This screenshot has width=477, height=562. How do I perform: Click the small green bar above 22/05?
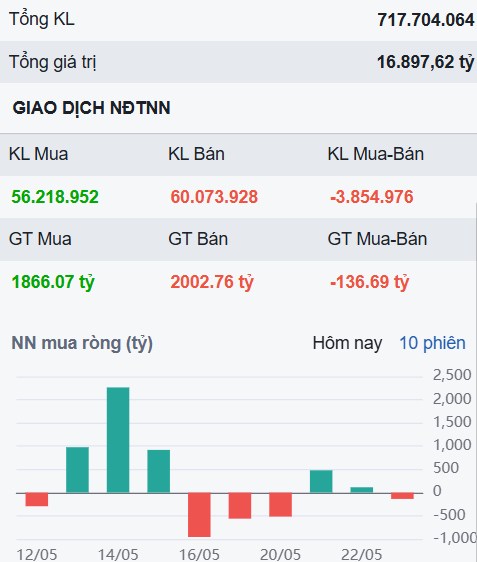coord(362,490)
